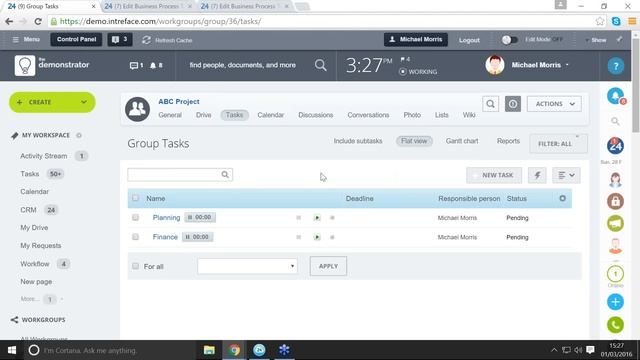Click the 00:00 timer on Planning task

tap(200, 218)
